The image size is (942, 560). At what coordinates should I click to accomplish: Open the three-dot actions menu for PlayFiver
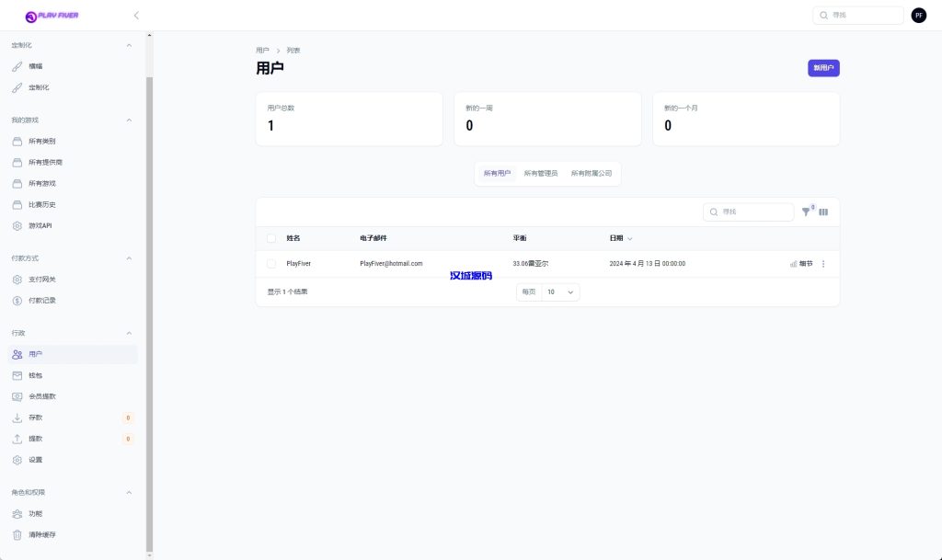click(823, 264)
